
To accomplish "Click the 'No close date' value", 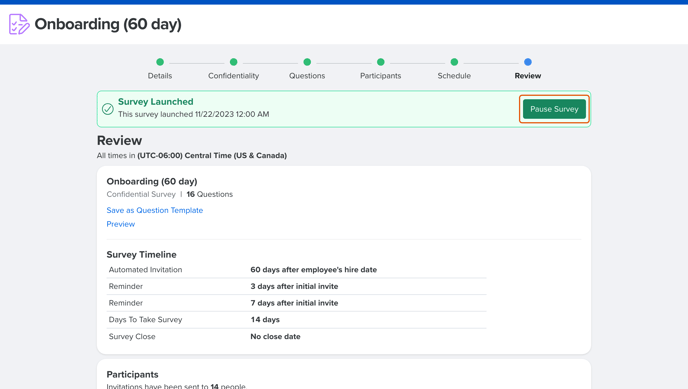I will point(276,337).
